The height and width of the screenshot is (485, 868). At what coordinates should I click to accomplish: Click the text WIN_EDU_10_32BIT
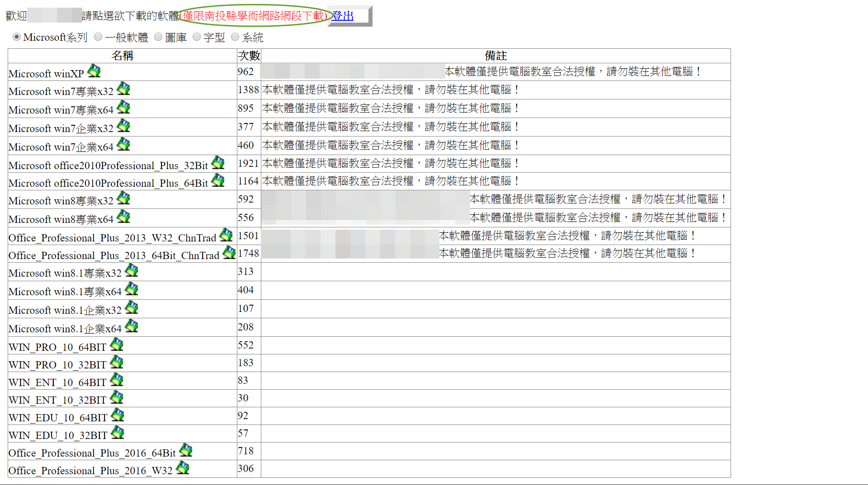58,435
